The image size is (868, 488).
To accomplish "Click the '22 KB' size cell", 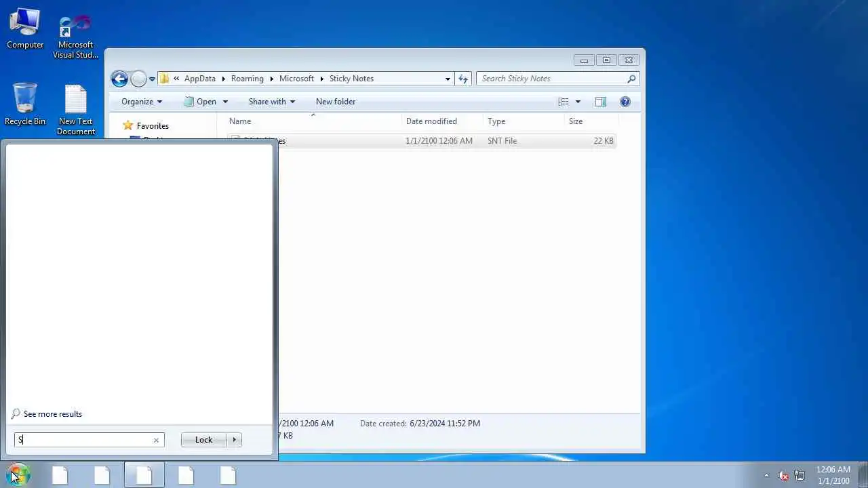I will (604, 141).
